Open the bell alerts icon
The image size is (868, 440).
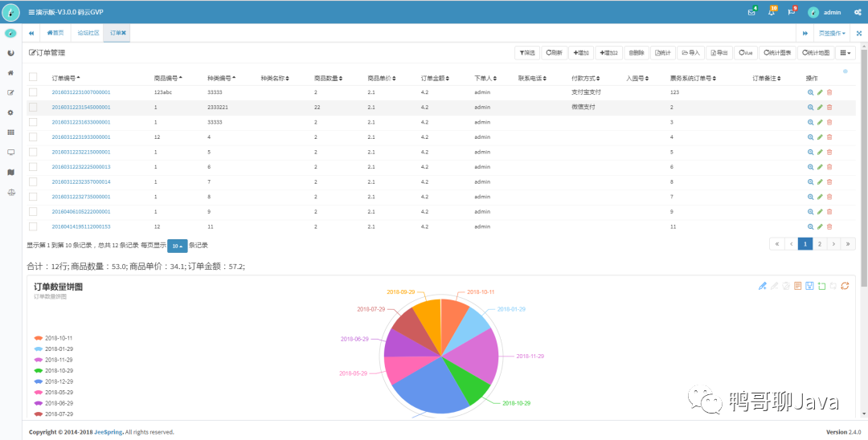click(x=771, y=12)
